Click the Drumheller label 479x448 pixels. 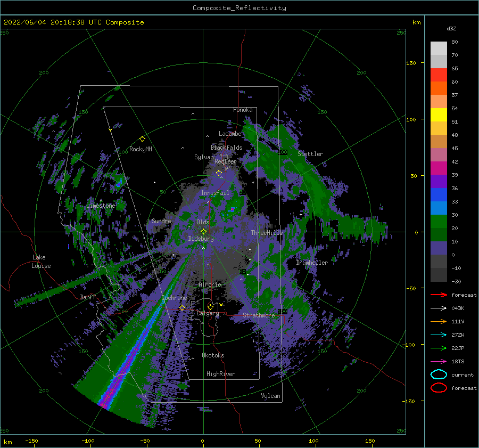coord(312,263)
